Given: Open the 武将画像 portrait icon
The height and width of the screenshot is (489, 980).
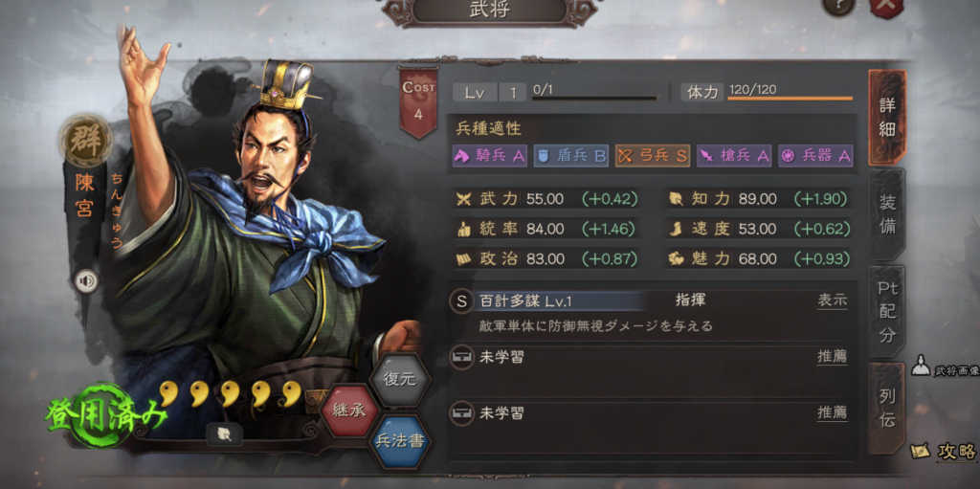Looking at the screenshot, I should pos(922,366).
